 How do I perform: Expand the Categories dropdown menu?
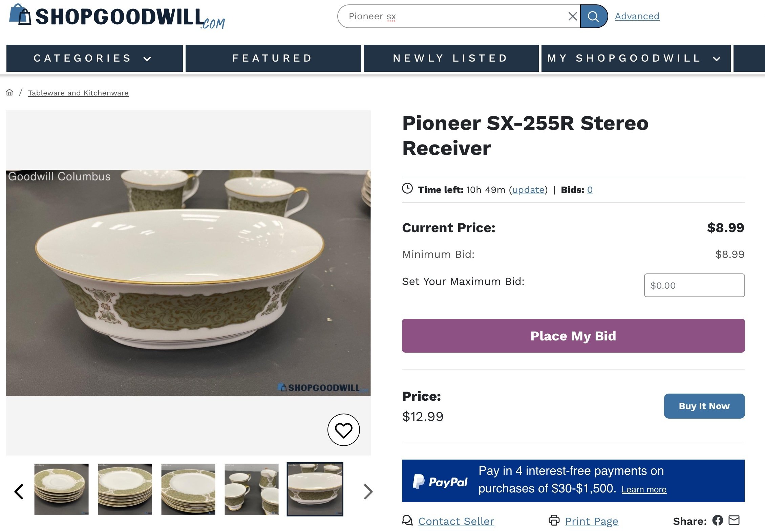[x=94, y=58]
